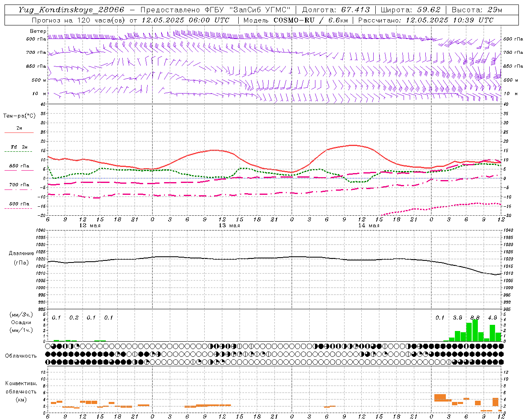Click the precipitation value '4.9'
Screen dimensions: 525x420
pyautogui.click(x=492, y=317)
